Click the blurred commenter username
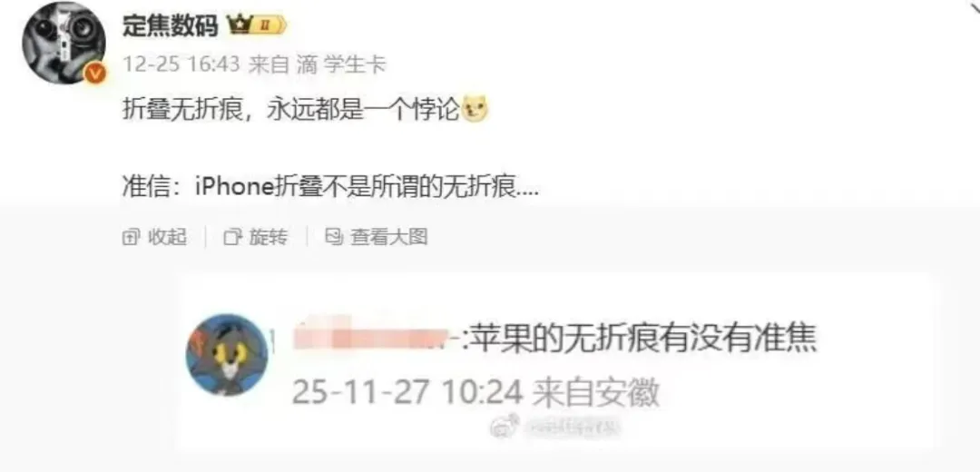This screenshot has width=980, height=472. coord(377,339)
